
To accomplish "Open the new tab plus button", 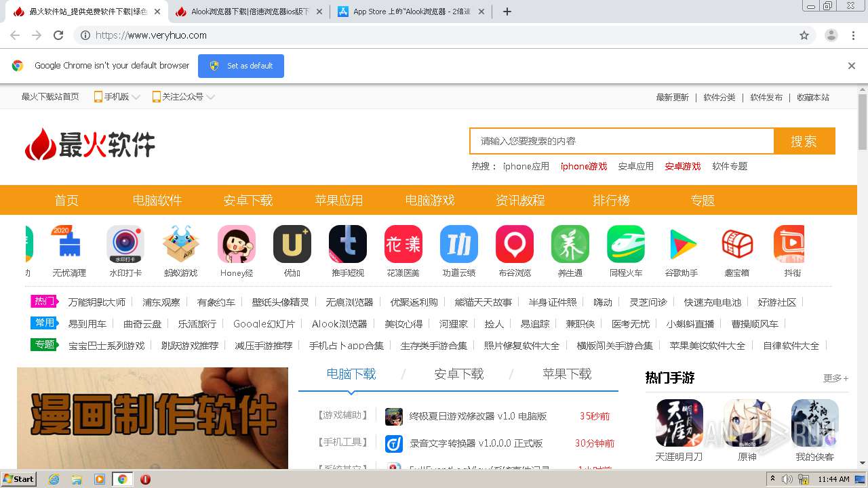I will [507, 12].
